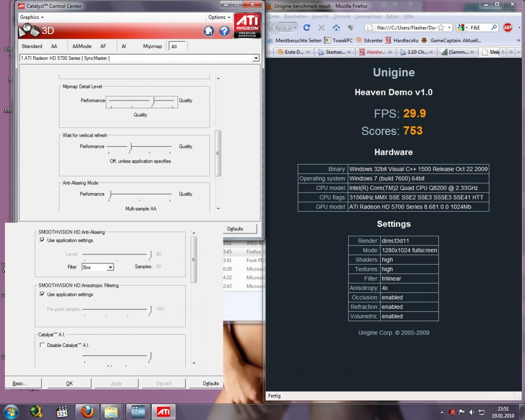This screenshot has height=420, width=525.
Task: Open new tab plus button
Action: coord(511,52)
